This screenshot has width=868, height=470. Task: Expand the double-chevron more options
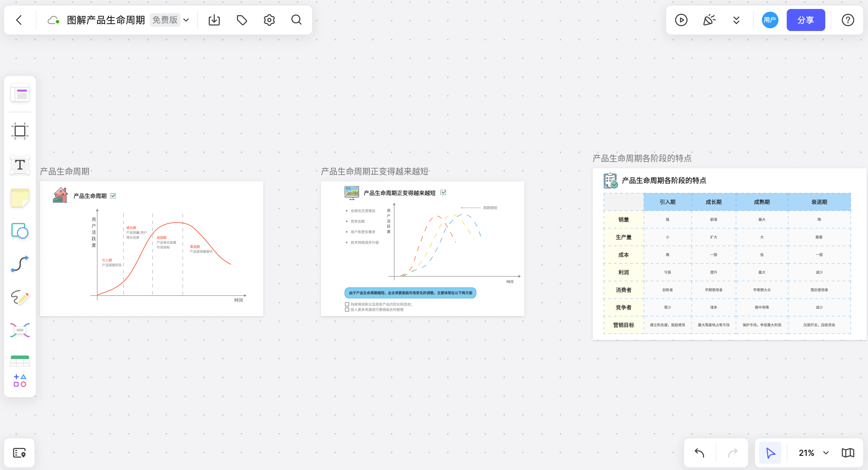[736, 20]
